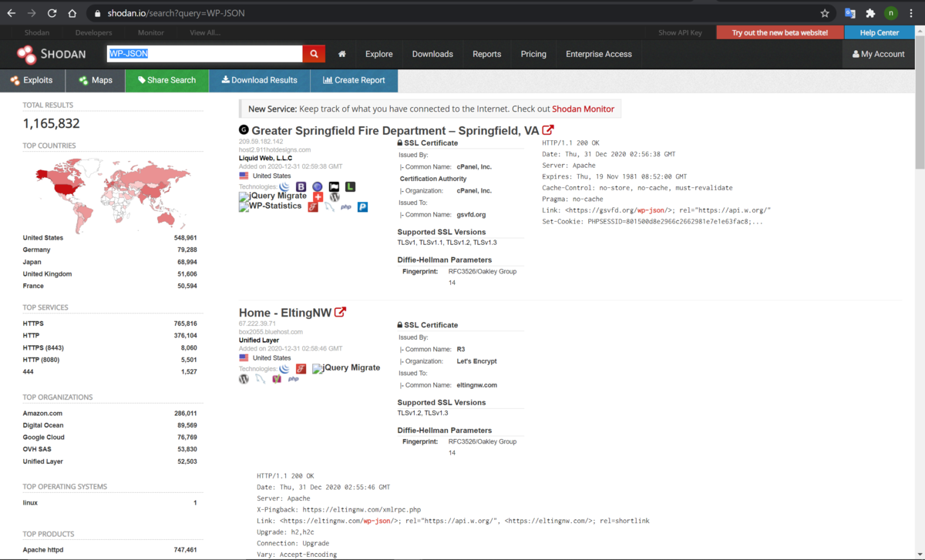Click red plus technology icon
Viewport: 925px width, 560px height.
[318, 196]
